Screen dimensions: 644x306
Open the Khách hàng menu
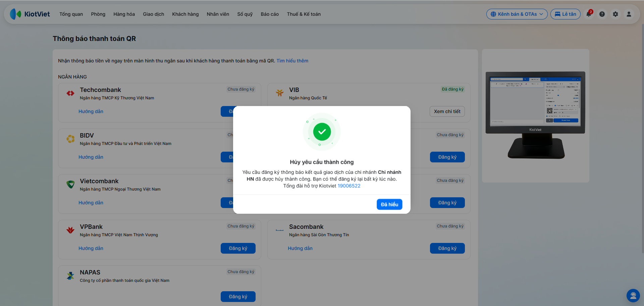(x=185, y=14)
